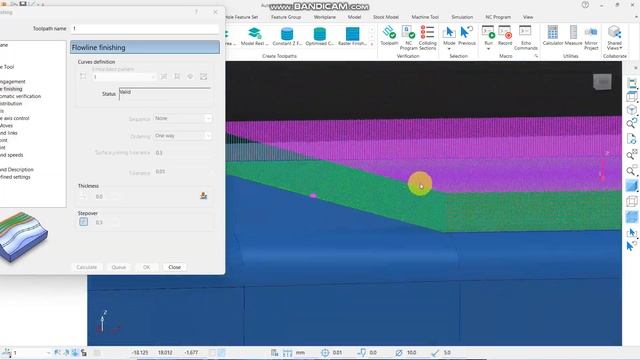Choose Optimised Constant Z toolpath icon
The height and width of the screenshot is (360, 640).
[x=320, y=36]
